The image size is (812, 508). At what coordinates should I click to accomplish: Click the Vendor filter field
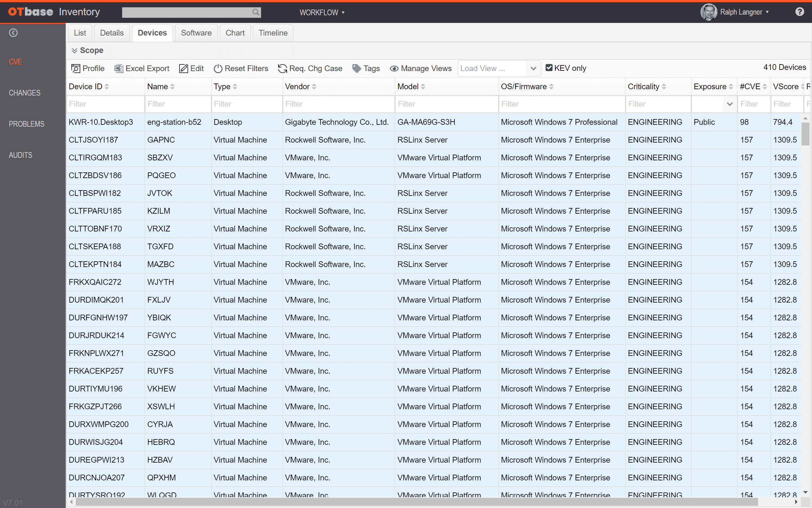(339, 104)
